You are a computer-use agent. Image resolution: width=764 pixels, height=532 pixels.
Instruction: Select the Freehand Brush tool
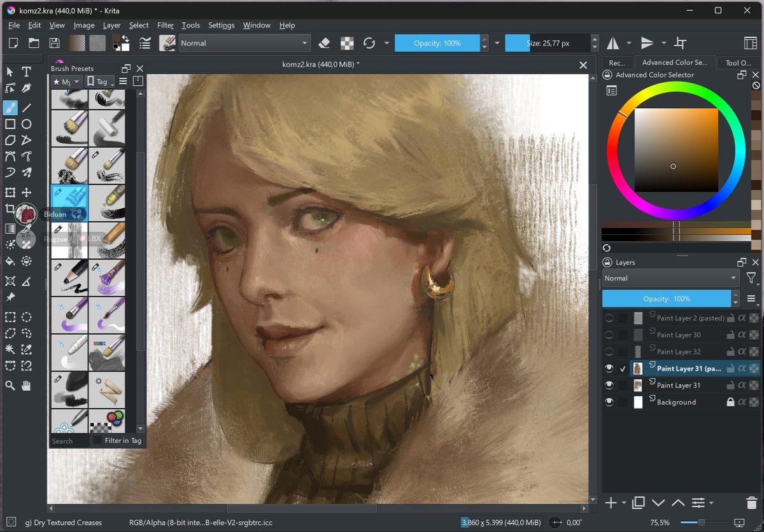[10, 108]
